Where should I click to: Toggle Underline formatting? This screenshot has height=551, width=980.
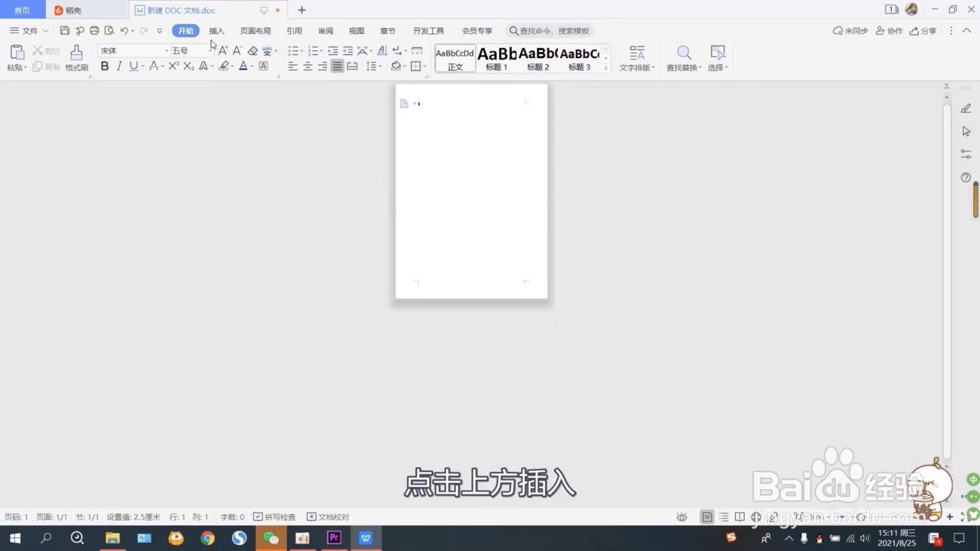(x=134, y=66)
